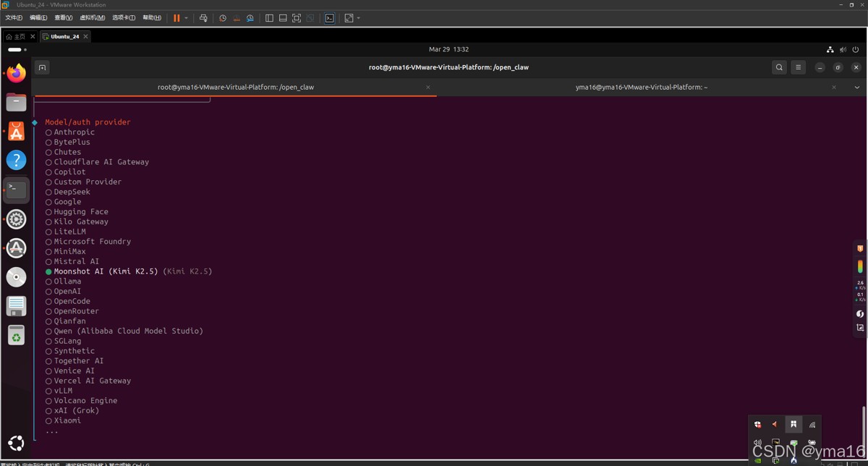Click the volume icon in GNOME top bar
The height and width of the screenshot is (466, 868).
coord(843,49)
